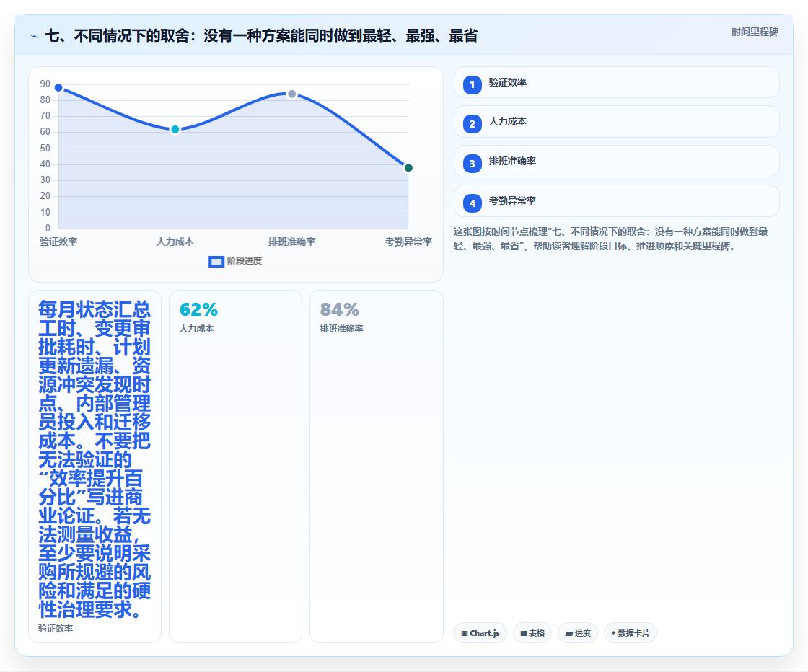Click the 验证效率 data point on the chart

(58, 87)
